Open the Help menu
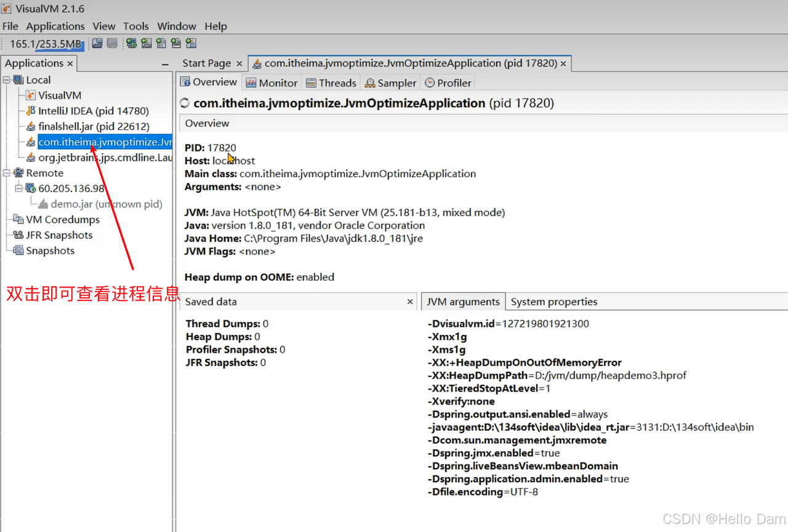Screen dimensions: 788x532 215,26
